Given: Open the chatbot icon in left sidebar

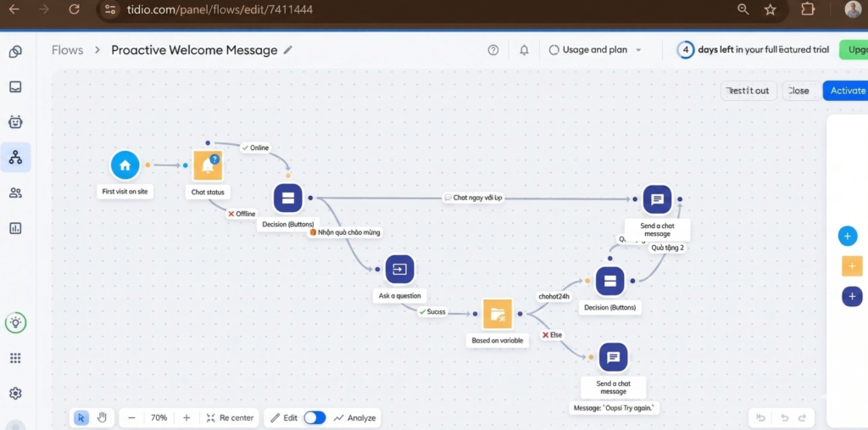Looking at the screenshot, I should point(15,122).
